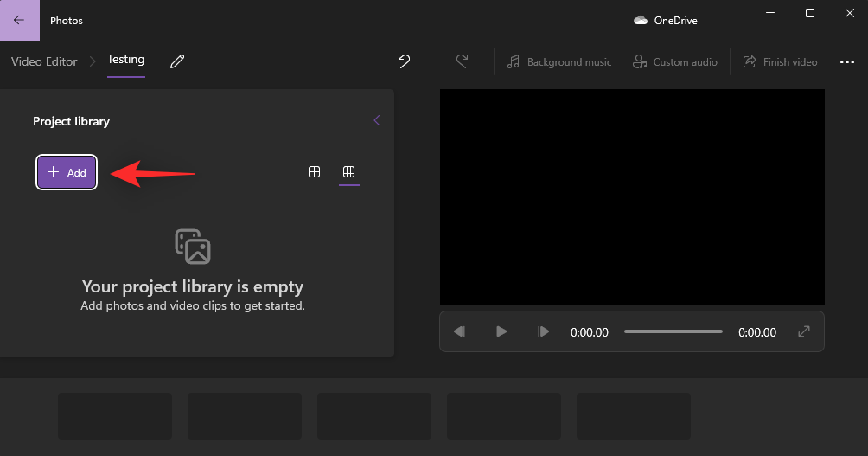Click the empty library photos icon
The width and height of the screenshot is (868, 456).
point(193,247)
